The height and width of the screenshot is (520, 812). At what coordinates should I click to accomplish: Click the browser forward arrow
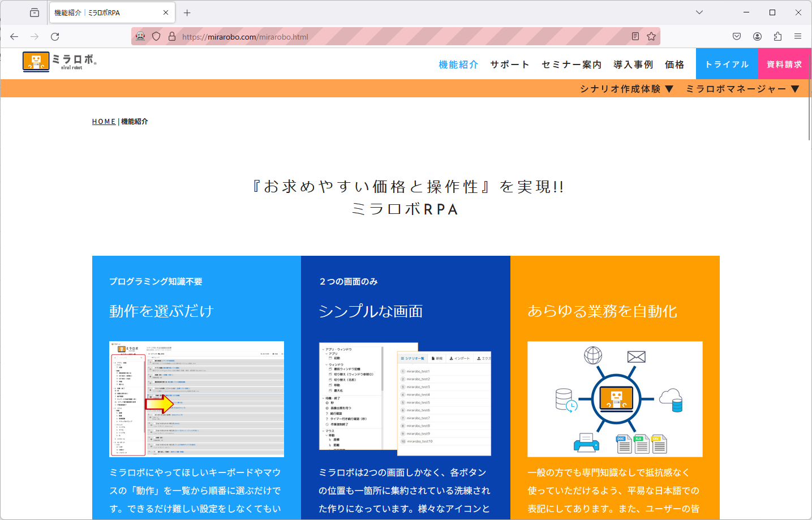point(35,37)
